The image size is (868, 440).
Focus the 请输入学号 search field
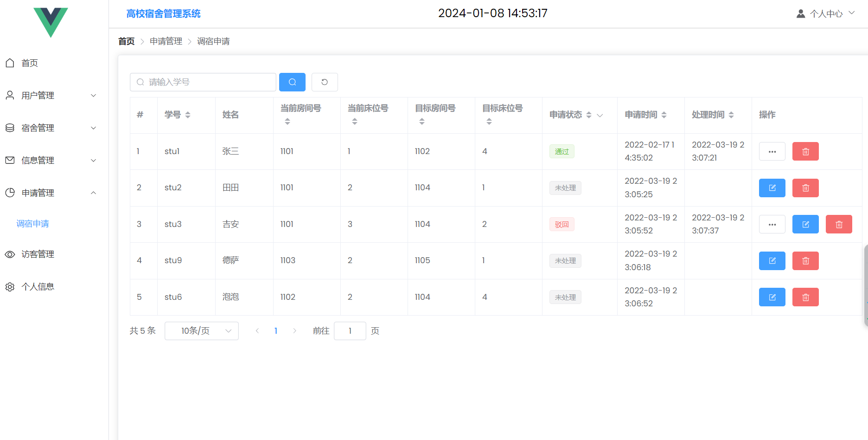coord(203,82)
